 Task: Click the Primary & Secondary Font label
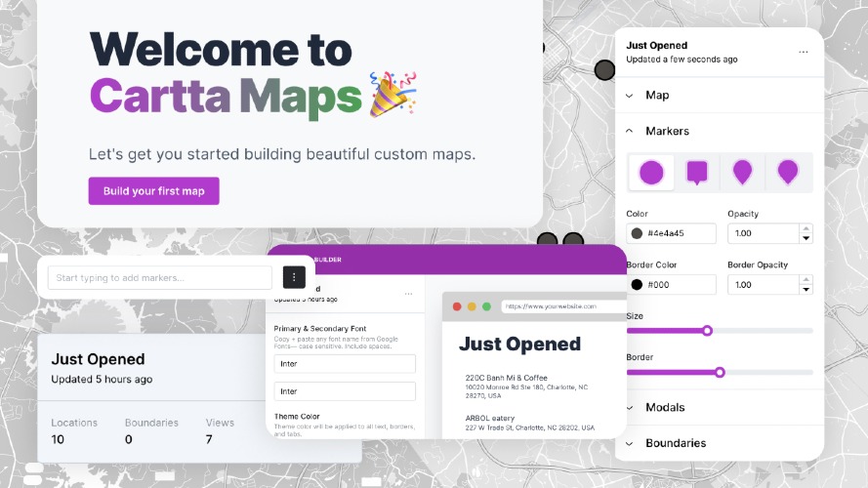coord(320,328)
